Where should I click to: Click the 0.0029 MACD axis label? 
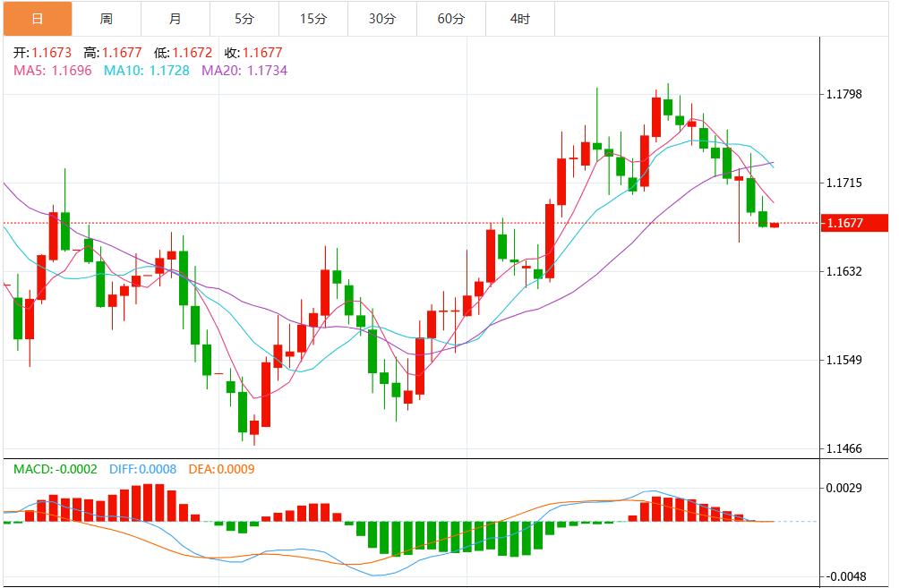click(x=844, y=488)
